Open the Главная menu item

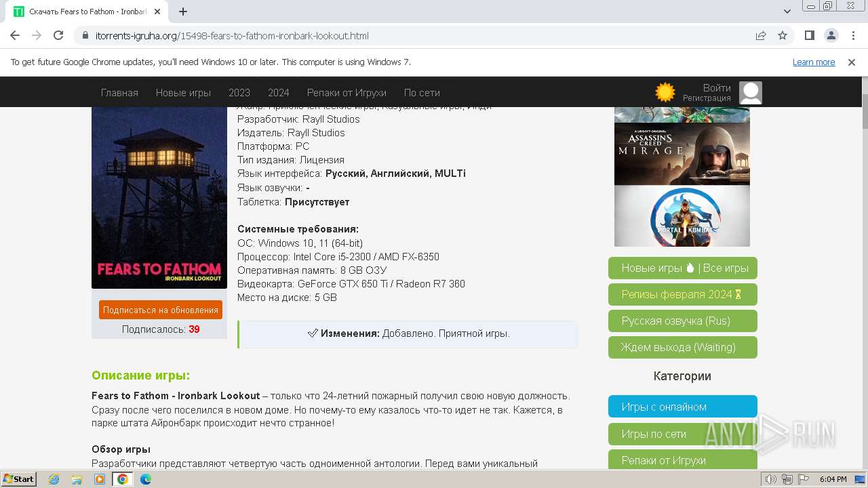click(x=119, y=93)
